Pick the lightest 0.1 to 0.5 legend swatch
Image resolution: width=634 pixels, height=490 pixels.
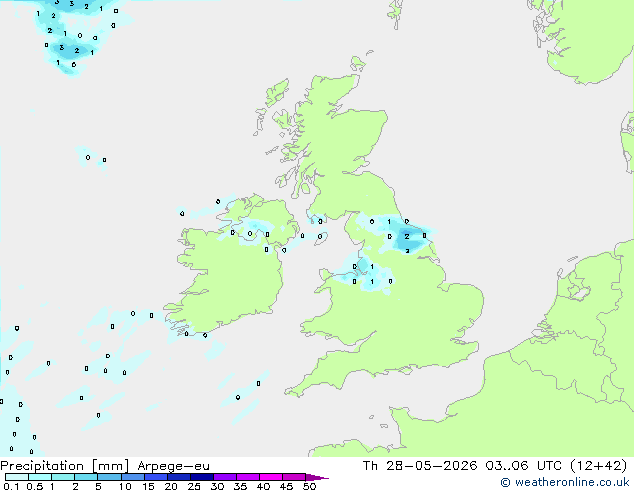point(17,477)
